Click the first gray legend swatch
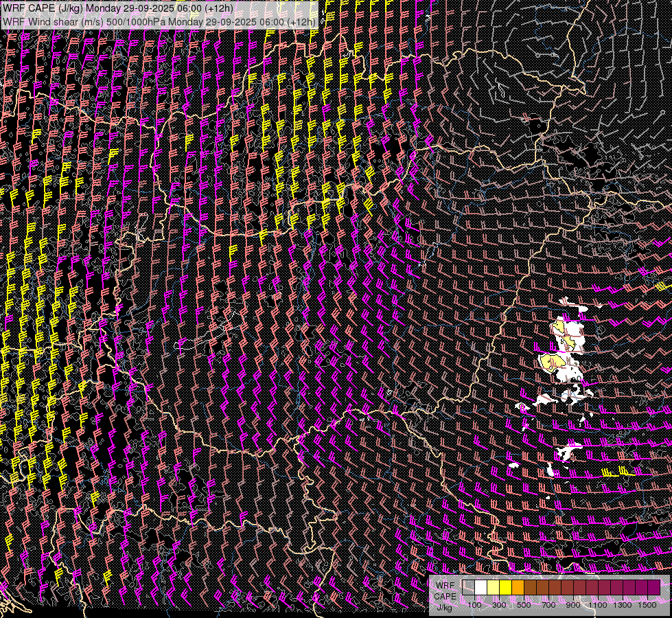This screenshot has height=618, width=672. tap(468, 587)
